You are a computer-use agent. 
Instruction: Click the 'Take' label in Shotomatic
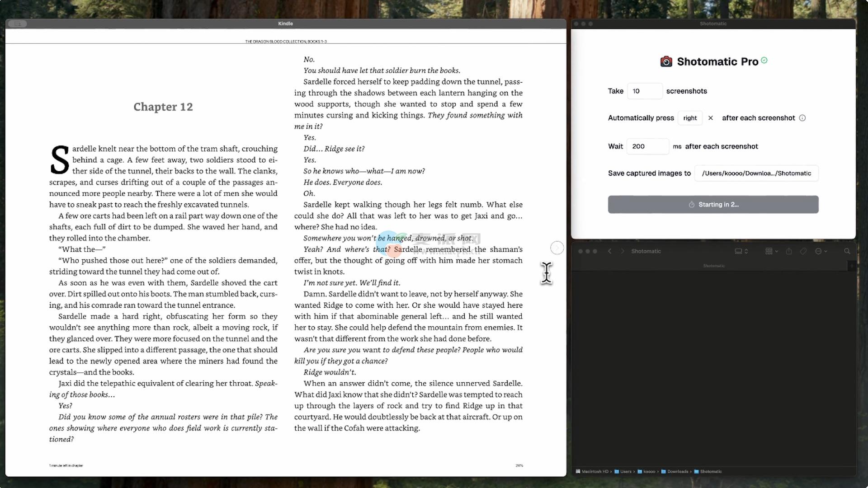(x=615, y=91)
